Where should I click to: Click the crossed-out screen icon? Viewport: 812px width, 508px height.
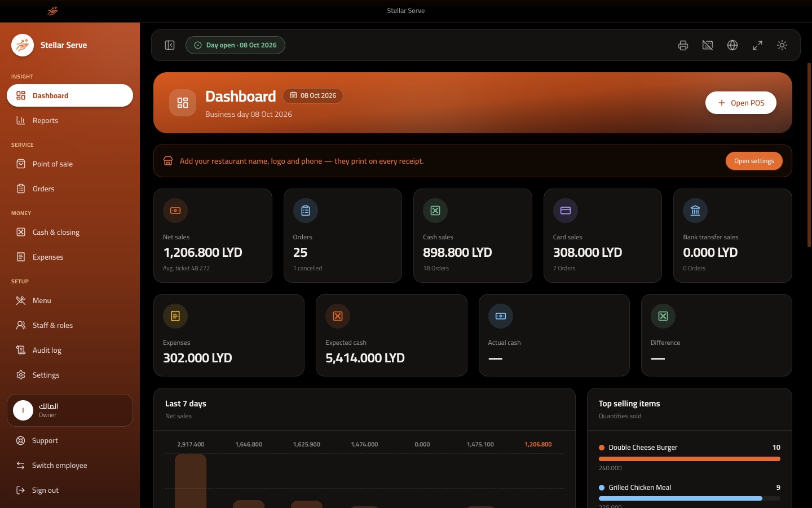[708, 45]
